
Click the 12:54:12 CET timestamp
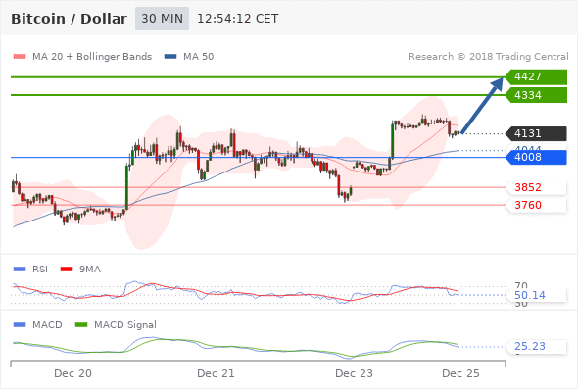click(238, 19)
